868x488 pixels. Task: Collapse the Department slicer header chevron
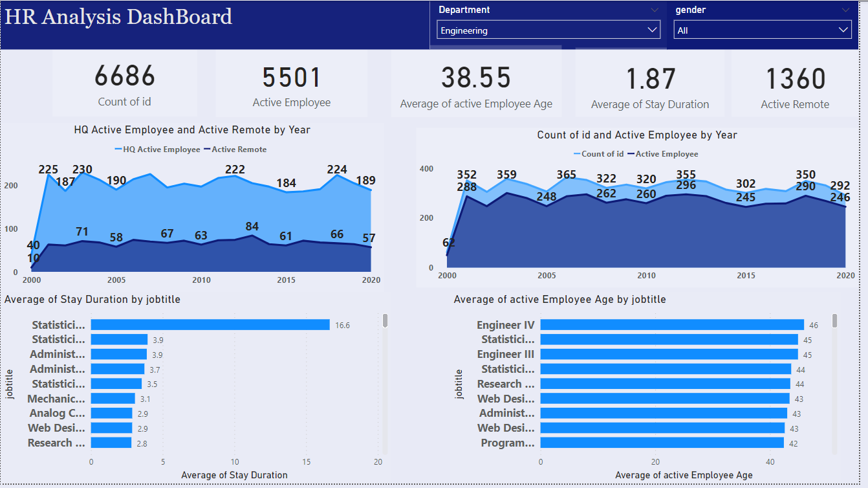pos(654,9)
